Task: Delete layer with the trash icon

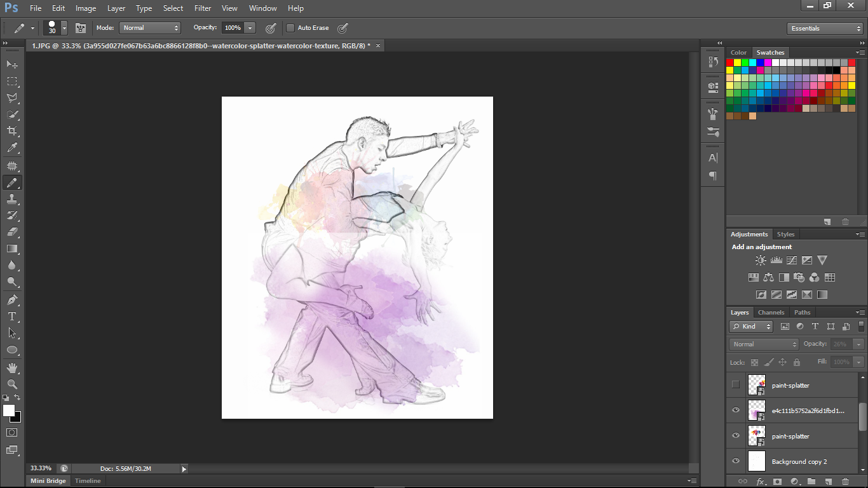Action: 845,482
